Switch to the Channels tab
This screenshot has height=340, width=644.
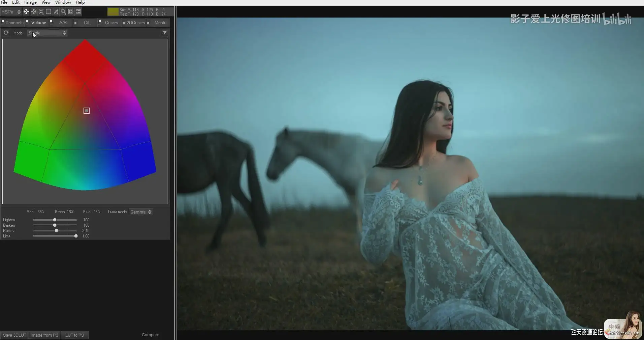[14, 23]
